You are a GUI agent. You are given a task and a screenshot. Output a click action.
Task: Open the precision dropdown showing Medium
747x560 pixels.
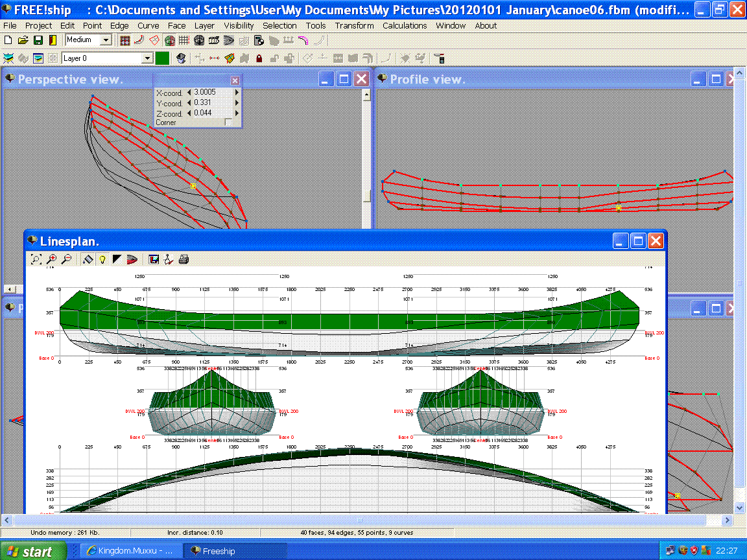point(105,40)
